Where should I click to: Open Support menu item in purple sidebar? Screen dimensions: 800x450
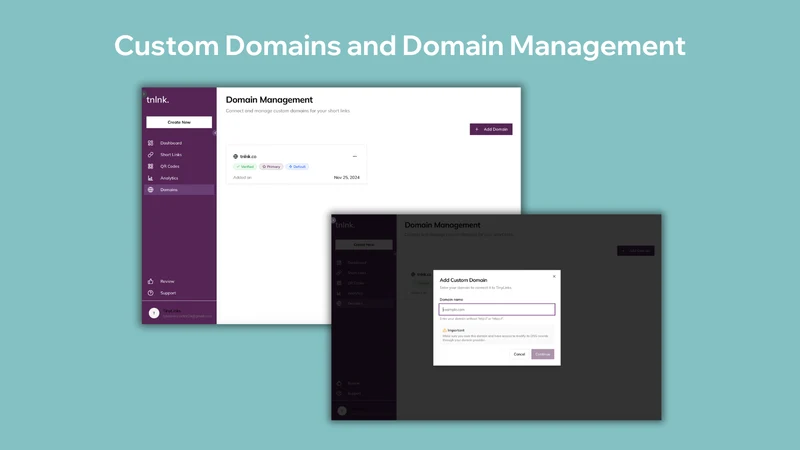click(179, 293)
